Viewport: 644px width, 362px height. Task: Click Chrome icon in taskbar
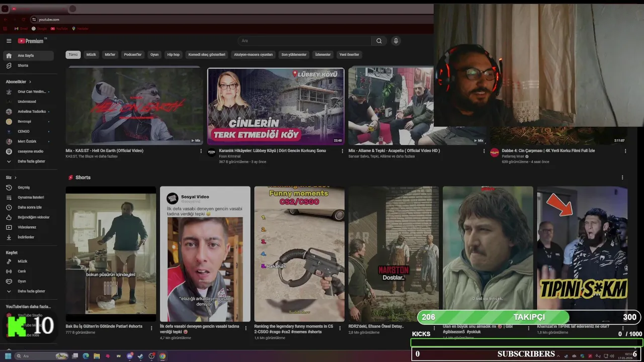(x=163, y=356)
